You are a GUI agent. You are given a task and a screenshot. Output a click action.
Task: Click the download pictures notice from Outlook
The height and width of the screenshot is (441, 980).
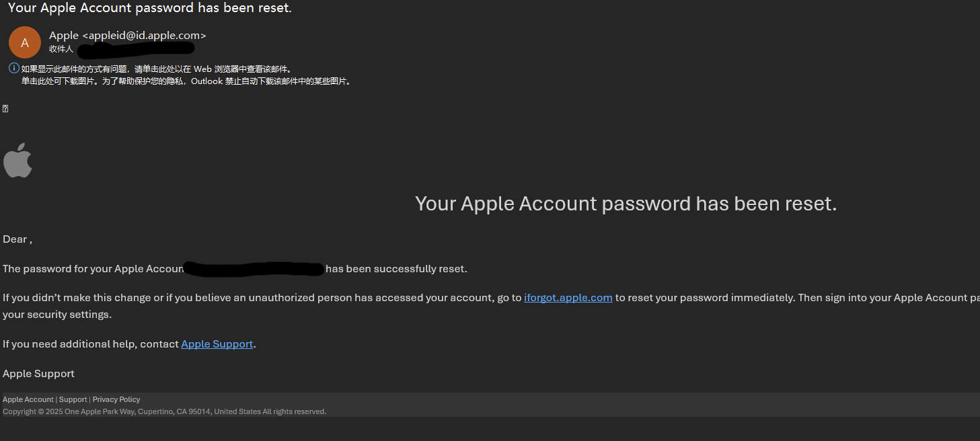tap(186, 81)
